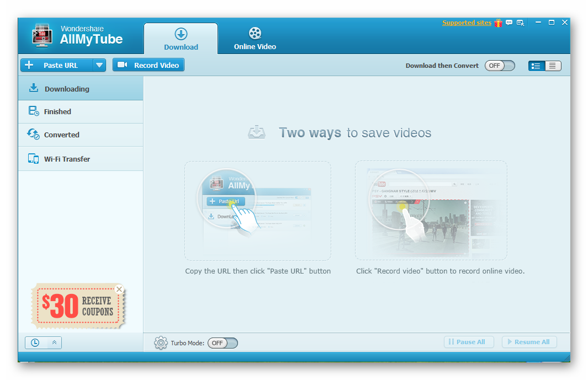Switch to compact list view
588x380 pixels.
point(553,66)
